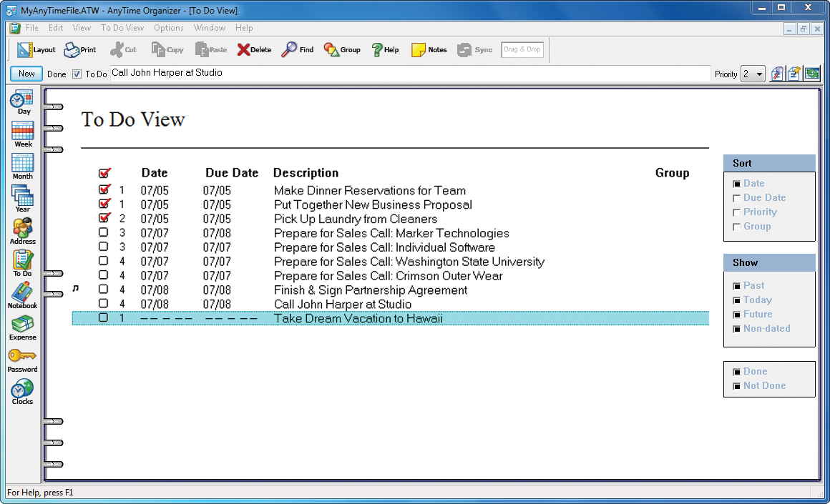Viewport: 830px width, 504px height.
Task: Open Help from the toolbar
Action: pyautogui.click(x=385, y=49)
